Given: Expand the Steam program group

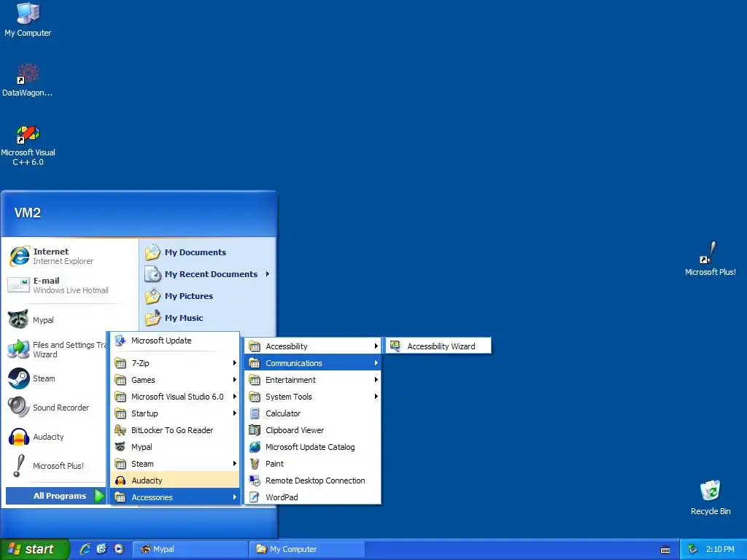Looking at the screenshot, I should point(175,464).
